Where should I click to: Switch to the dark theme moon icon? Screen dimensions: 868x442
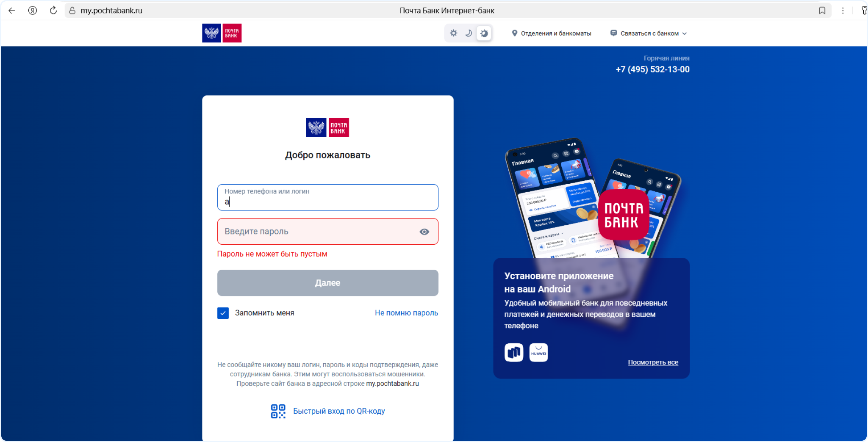(469, 33)
